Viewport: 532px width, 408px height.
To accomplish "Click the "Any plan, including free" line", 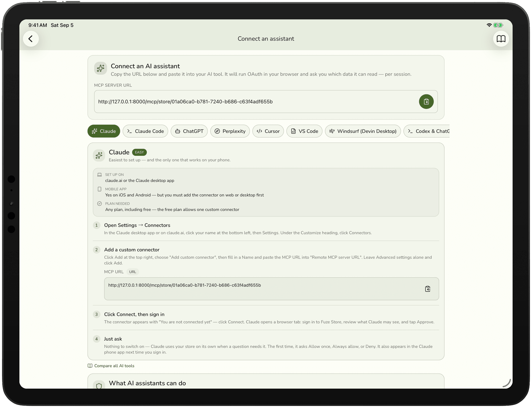I will (x=172, y=210).
